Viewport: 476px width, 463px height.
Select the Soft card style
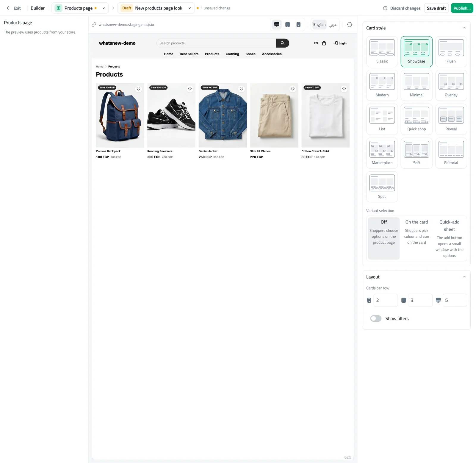[416, 153]
